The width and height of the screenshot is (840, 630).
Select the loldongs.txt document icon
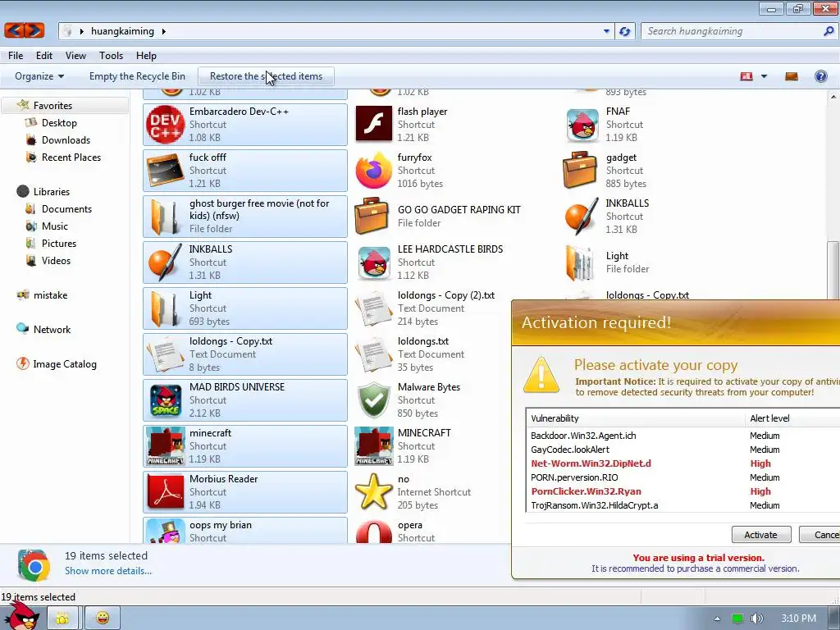pos(373,354)
